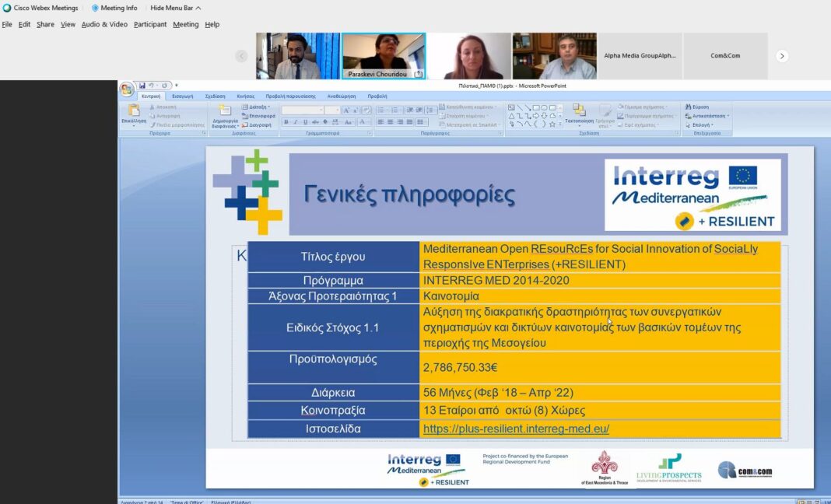Show next participants with right arrow

(x=782, y=56)
